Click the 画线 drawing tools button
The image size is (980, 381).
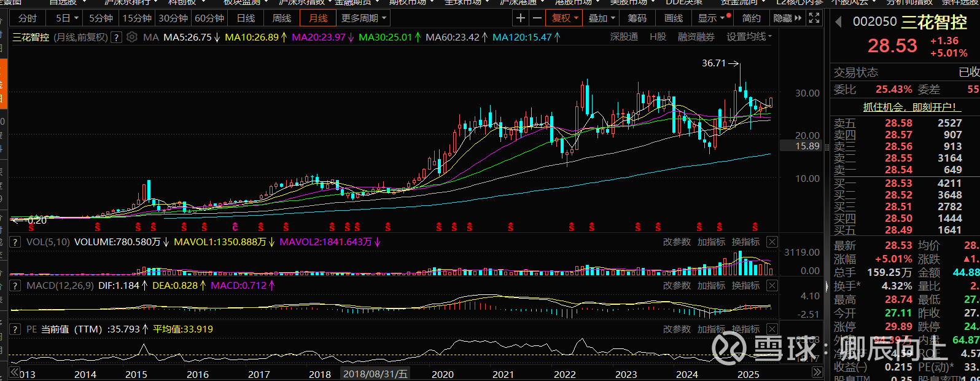tap(674, 18)
